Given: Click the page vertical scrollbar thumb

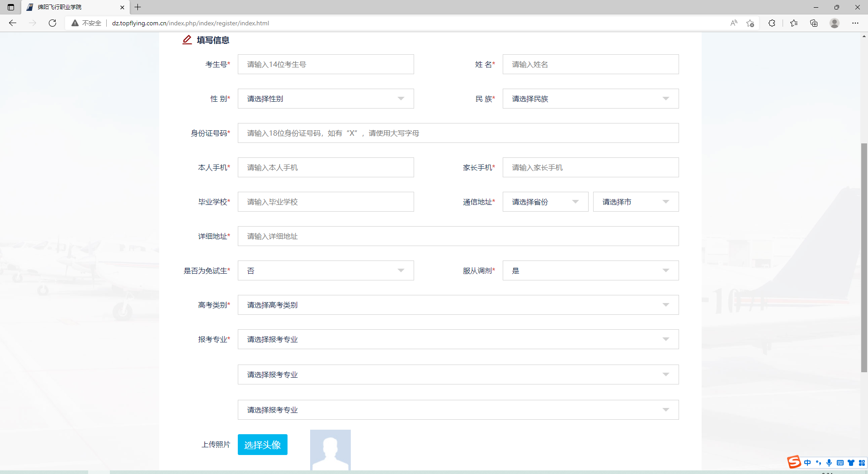Looking at the screenshot, I should (864, 258).
